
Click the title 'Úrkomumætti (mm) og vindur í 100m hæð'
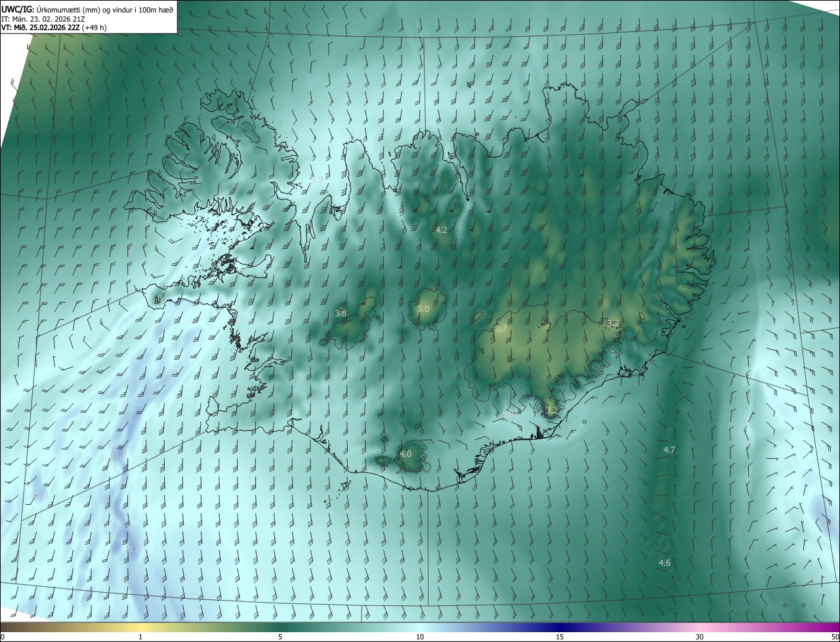click(x=104, y=9)
